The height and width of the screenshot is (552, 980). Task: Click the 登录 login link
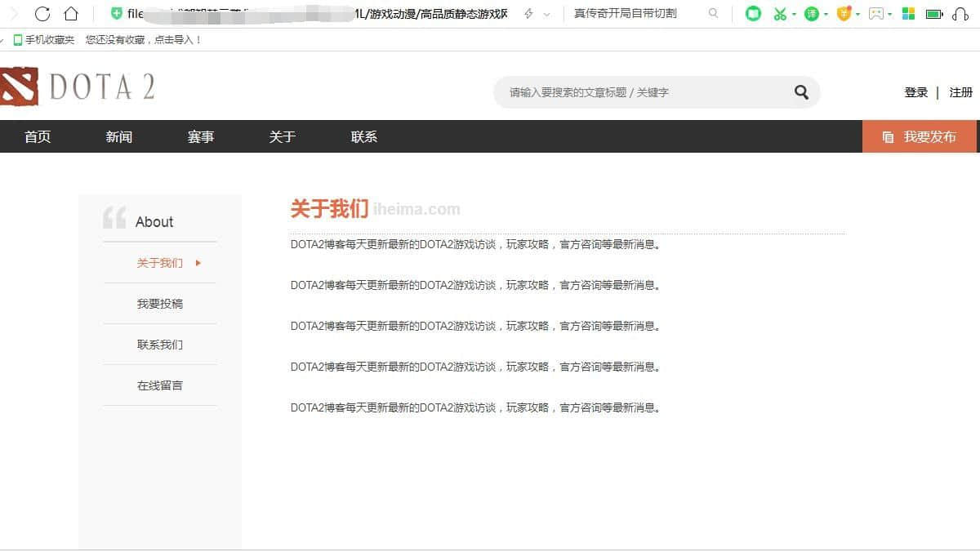[915, 92]
